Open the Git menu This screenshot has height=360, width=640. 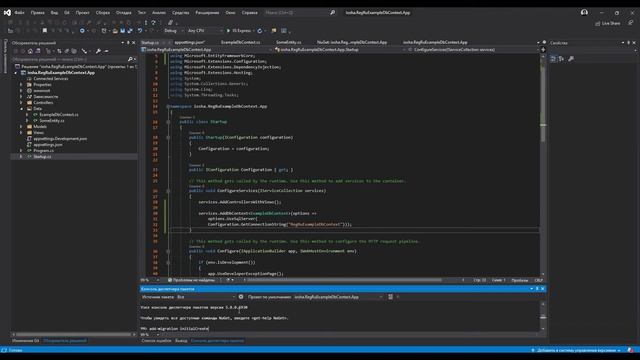67,13
